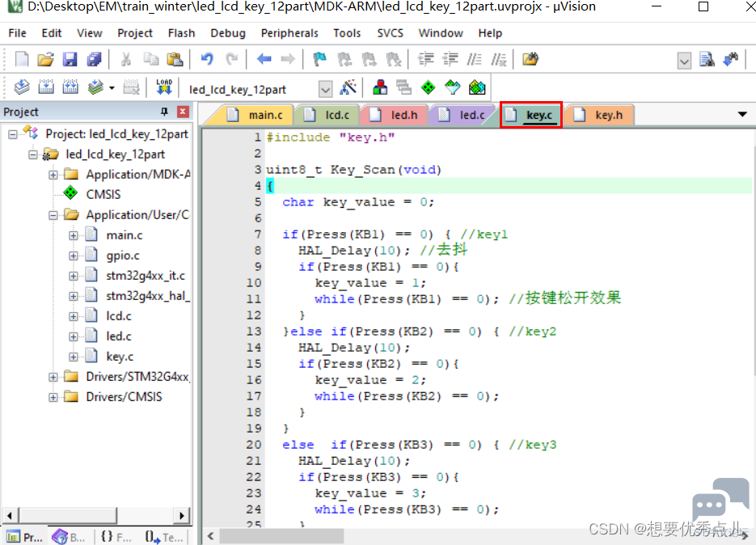Screen dimensions: 756x545
Task: Click the unindent selection icon
Action: pyautogui.click(x=450, y=59)
